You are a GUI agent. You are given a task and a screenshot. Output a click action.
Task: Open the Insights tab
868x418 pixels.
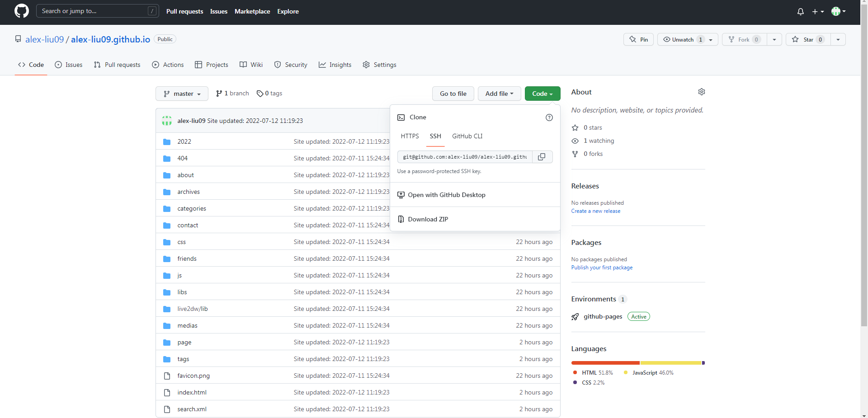click(x=335, y=65)
